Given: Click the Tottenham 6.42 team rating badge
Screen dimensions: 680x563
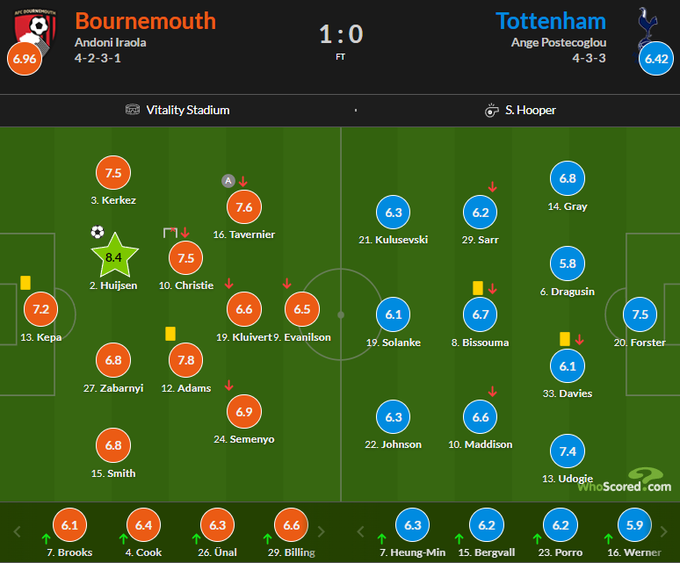Looking at the screenshot, I should [x=656, y=59].
